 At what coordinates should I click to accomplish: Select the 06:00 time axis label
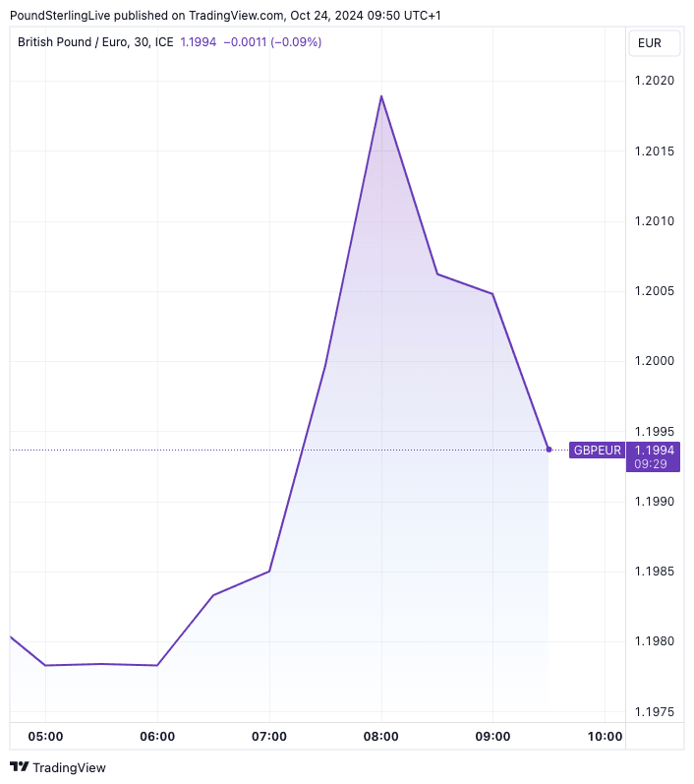(x=157, y=737)
